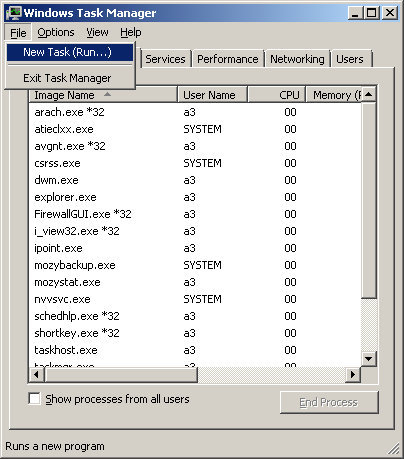The height and width of the screenshot is (459, 404).
Task: Switch to the Performance tab
Action: [x=228, y=59]
